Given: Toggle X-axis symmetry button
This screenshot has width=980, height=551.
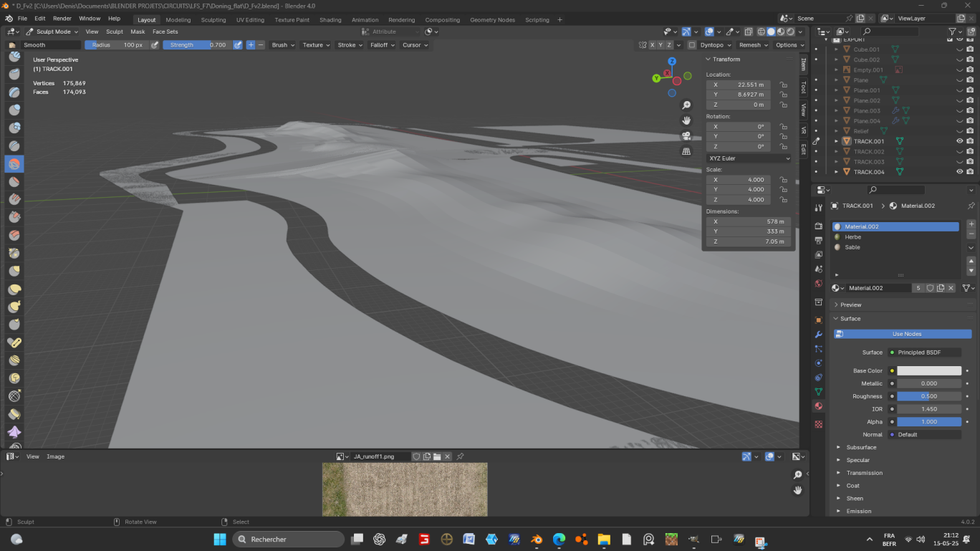Looking at the screenshot, I should tap(652, 45).
